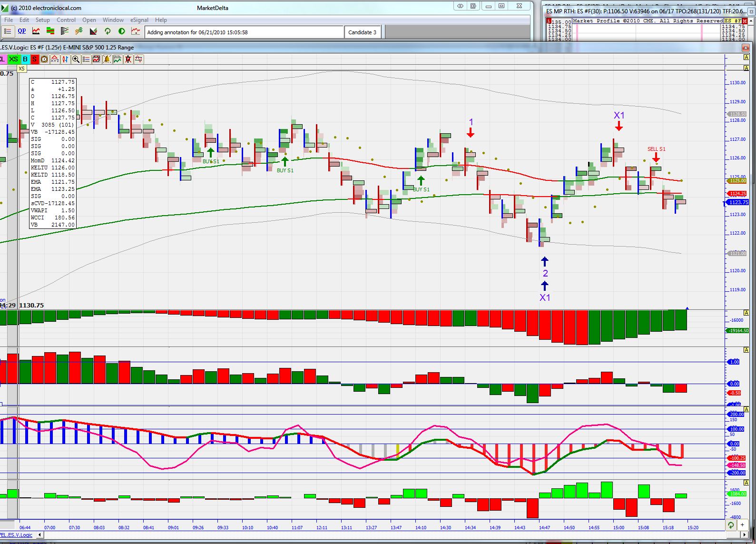This screenshot has width=756, height=544.
Task: Open the Window menu
Action: click(113, 20)
